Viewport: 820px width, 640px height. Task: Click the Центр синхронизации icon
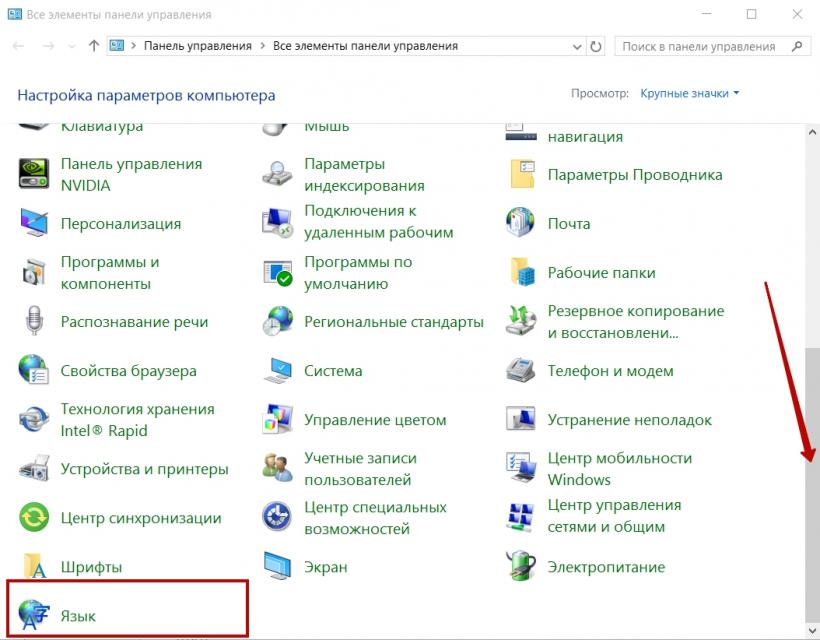point(34,517)
